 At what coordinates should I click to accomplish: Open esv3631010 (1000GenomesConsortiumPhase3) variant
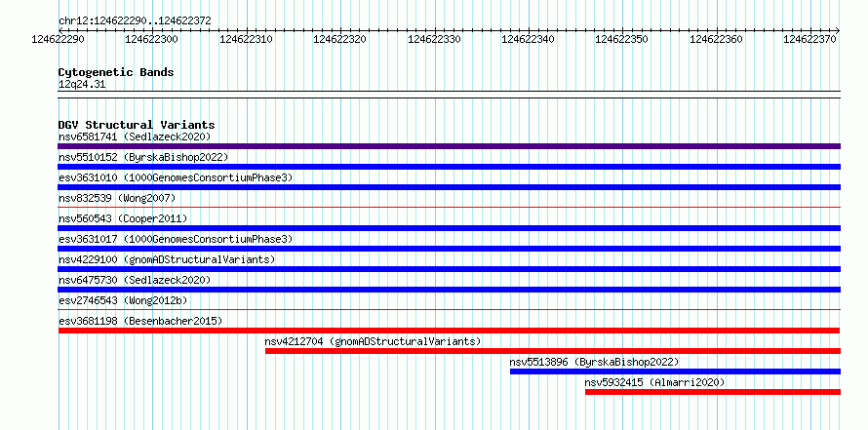pos(176,177)
